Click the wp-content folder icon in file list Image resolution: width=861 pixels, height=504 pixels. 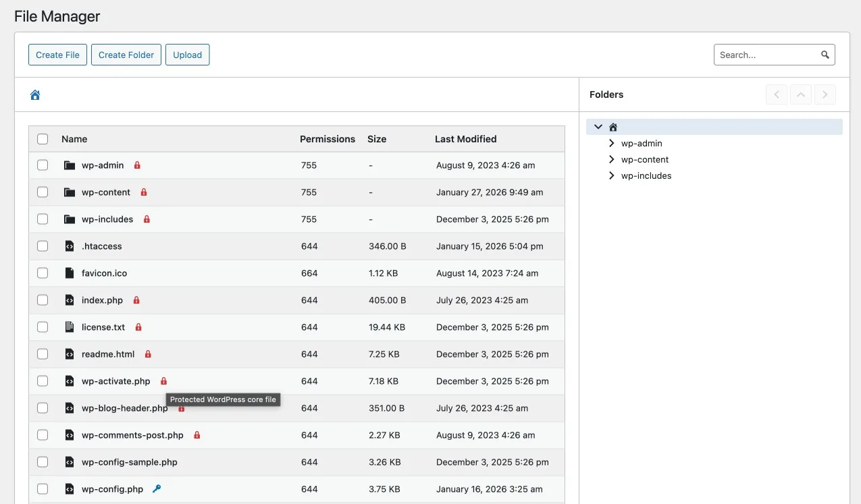click(x=69, y=192)
